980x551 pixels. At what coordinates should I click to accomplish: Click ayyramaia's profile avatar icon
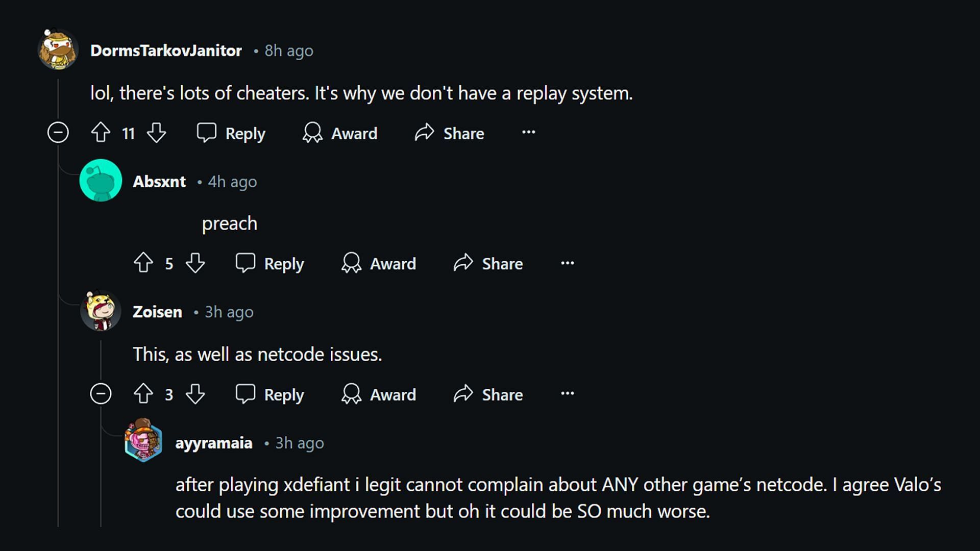[143, 441]
